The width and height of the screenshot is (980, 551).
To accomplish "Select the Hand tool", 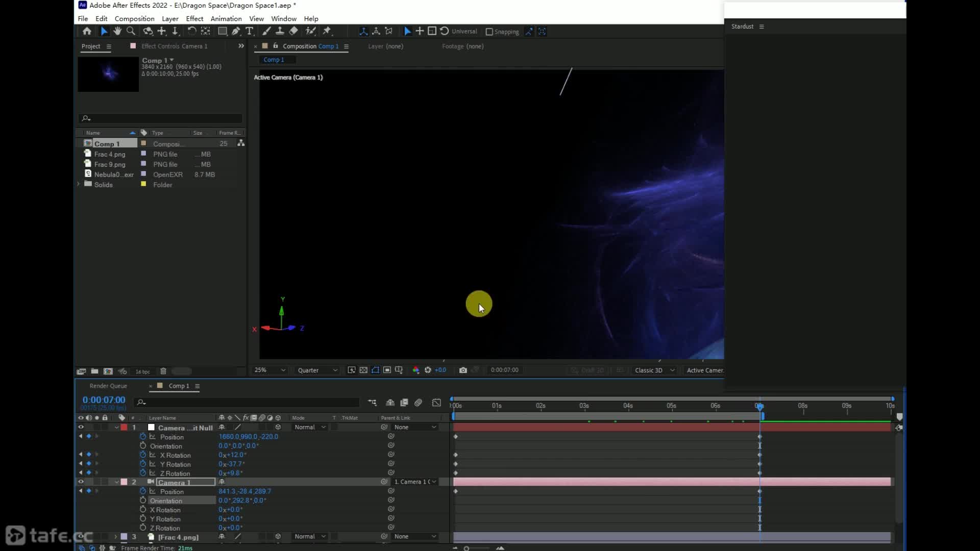I will pos(117,31).
